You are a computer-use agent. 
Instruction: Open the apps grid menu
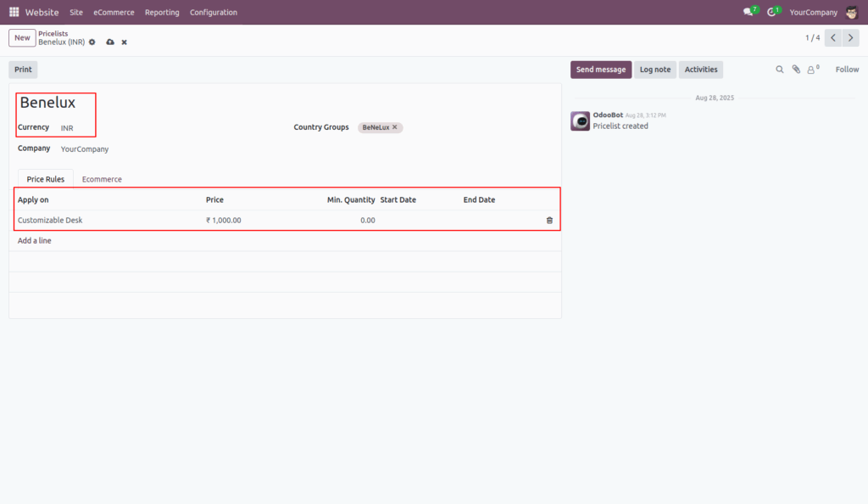14,12
